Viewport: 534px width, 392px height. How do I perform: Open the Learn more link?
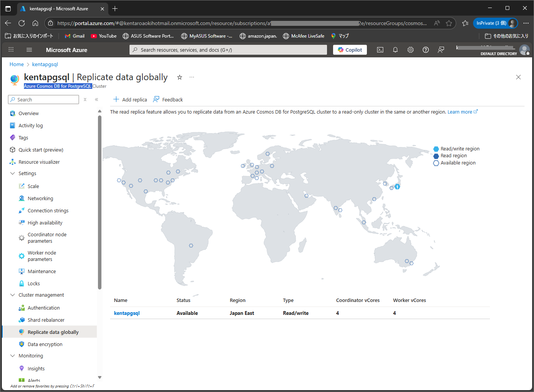click(x=460, y=112)
